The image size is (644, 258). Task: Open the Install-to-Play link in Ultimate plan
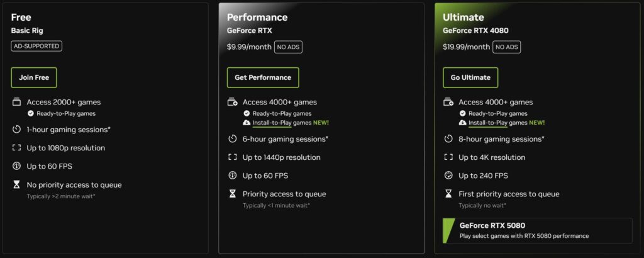487,123
